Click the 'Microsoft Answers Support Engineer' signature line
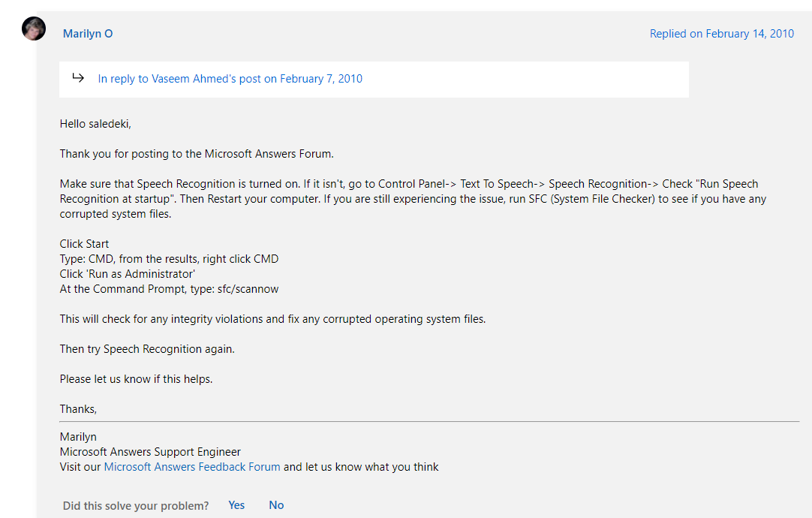 tap(150, 452)
